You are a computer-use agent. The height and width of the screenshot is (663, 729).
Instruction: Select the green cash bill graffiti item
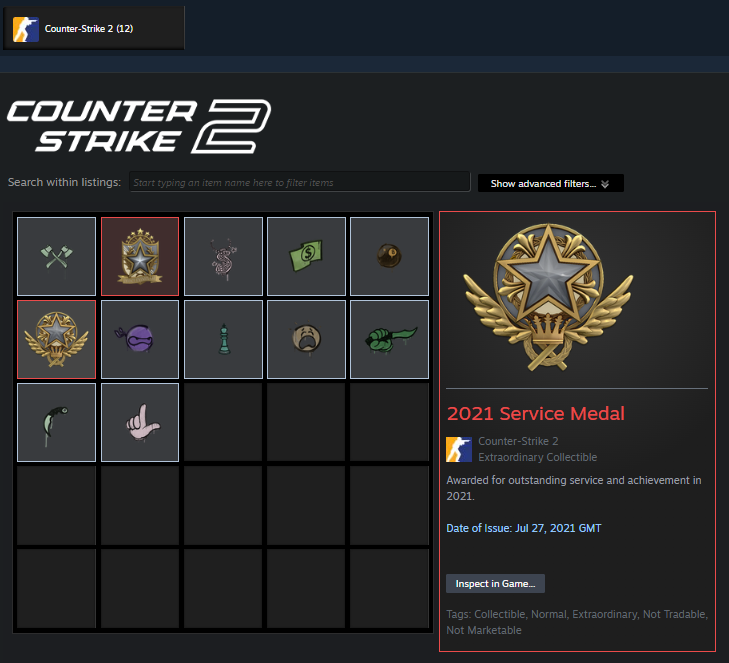306,256
